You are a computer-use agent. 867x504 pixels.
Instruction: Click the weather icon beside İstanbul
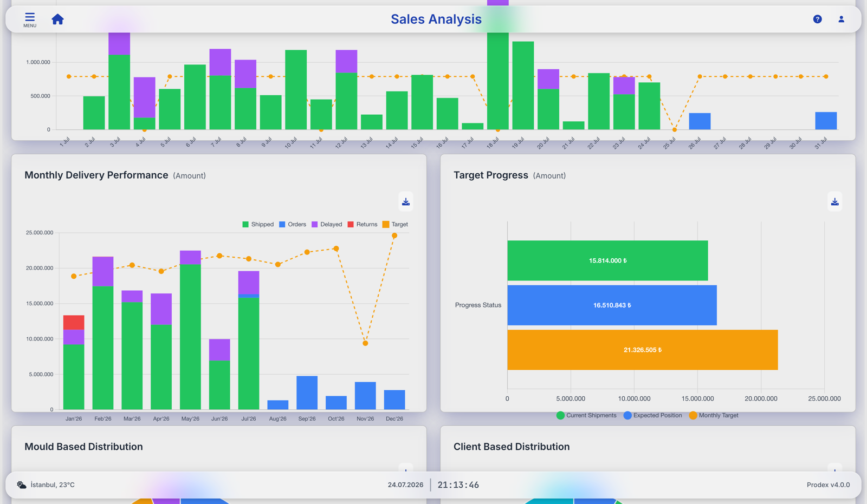[21, 485]
